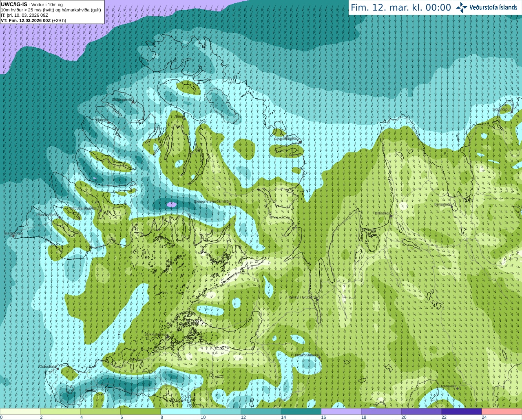The width and height of the screenshot is (522, 420).
Task: Click the legend tick label '16'
Action: click(x=324, y=417)
